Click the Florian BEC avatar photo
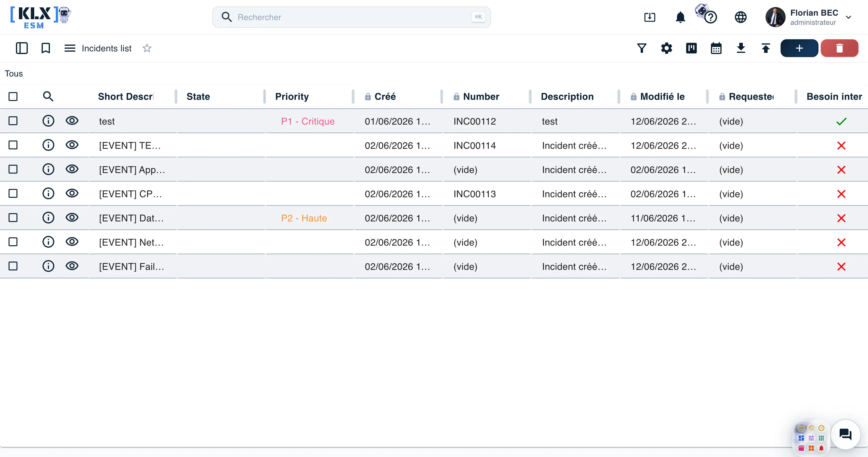The image size is (868, 457). click(775, 17)
